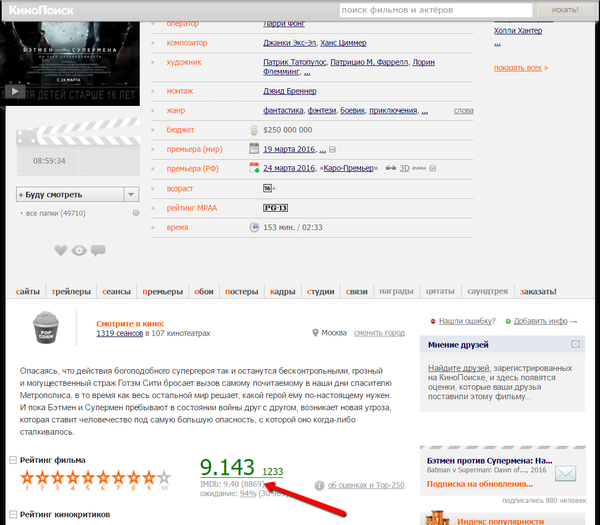Click the Найдите друзей link
The height and width of the screenshot is (525, 600).
(x=458, y=368)
